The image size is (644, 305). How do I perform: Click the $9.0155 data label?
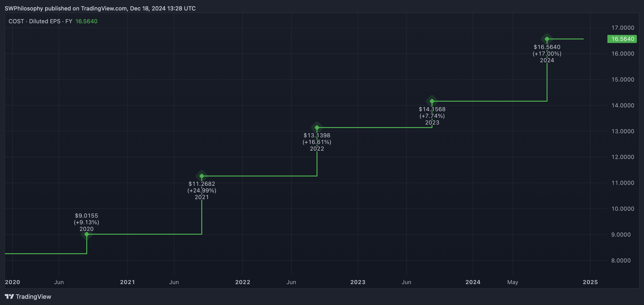click(x=87, y=216)
